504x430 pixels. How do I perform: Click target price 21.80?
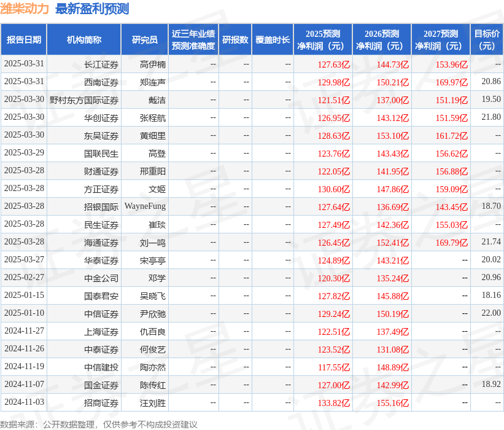(491, 117)
